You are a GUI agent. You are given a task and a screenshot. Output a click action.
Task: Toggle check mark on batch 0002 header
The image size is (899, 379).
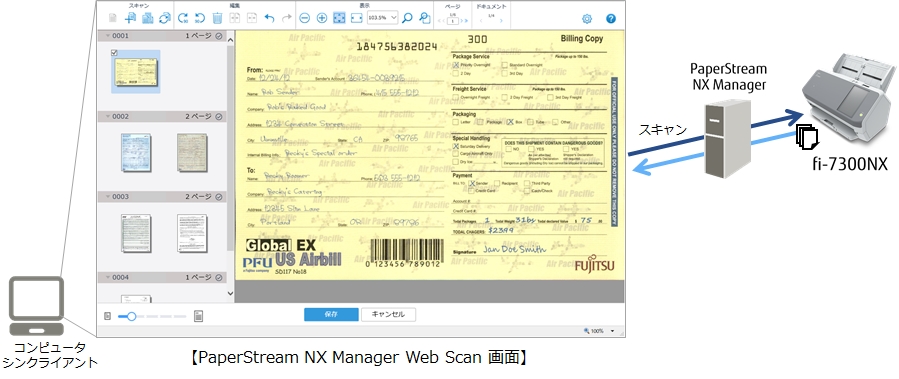coord(218,116)
